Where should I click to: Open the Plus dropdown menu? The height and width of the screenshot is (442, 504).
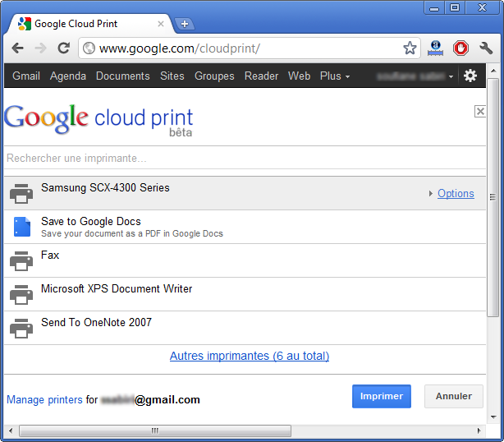pyautogui.click(x=335, y=76)
